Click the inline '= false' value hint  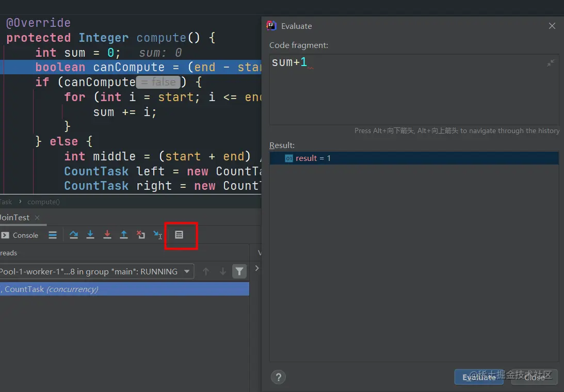[158, 83]
